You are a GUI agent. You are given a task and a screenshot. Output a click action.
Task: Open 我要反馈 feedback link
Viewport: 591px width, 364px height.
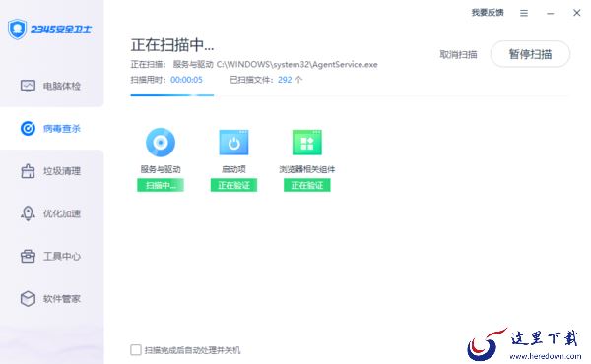pyautogui.click(x=488, y=13)
